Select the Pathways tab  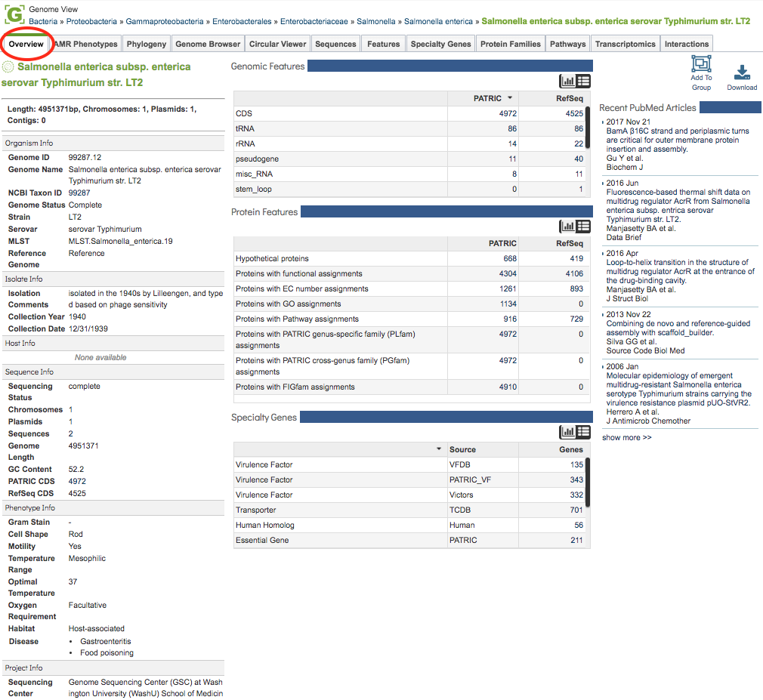coord(568,44)
